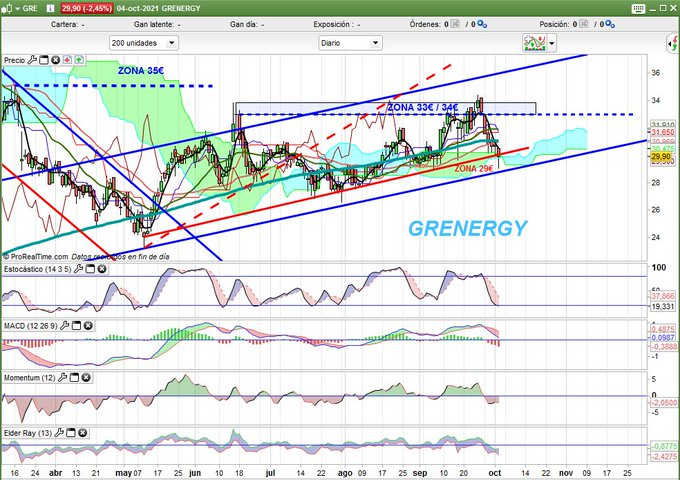Click the list icon beside Posición count
Image resolution: width=680 pixels, height=480 pixels.
pos(584,24)
